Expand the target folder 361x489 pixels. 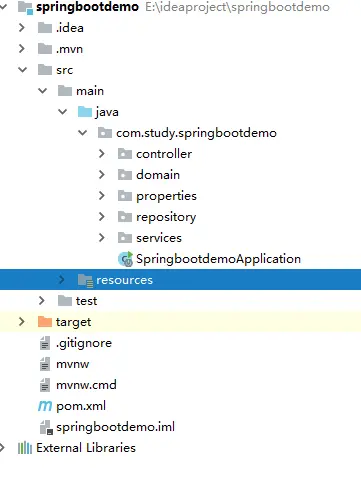click(22, 322)
